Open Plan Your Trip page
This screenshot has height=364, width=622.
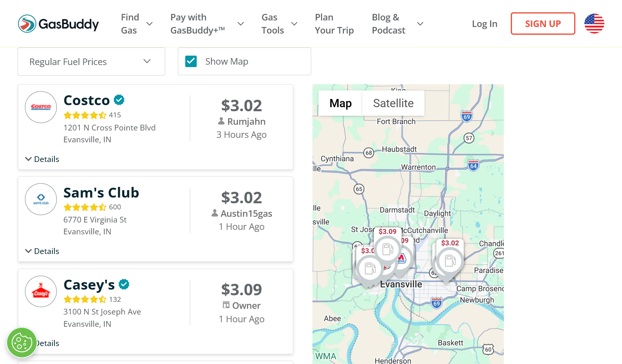click(334, 24)
